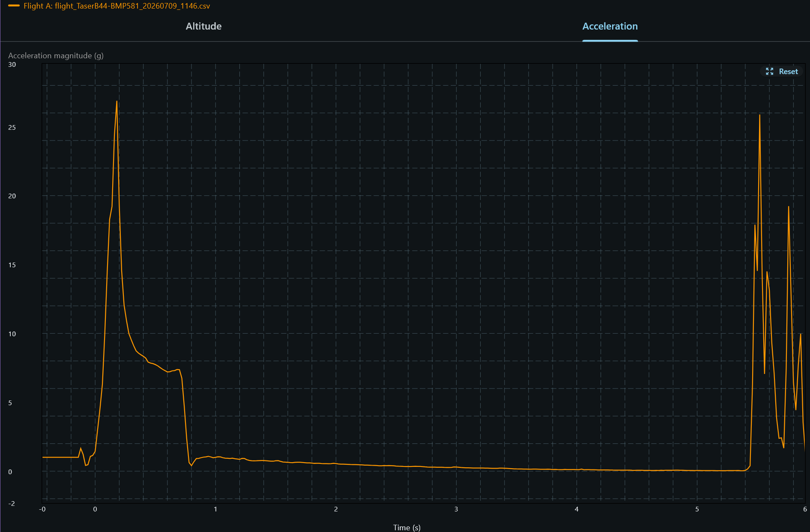Click the orange line marker in legend

pyautogui.click(x=14, y=6)
